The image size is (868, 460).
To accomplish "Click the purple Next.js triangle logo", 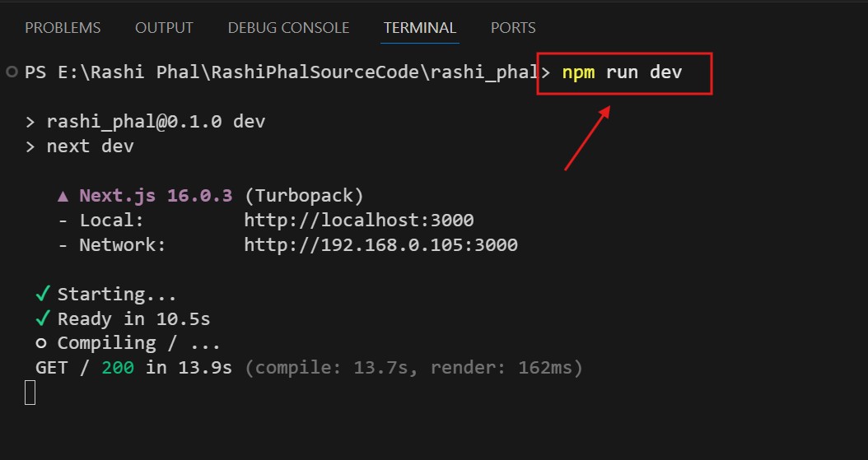I will point(63,197).
